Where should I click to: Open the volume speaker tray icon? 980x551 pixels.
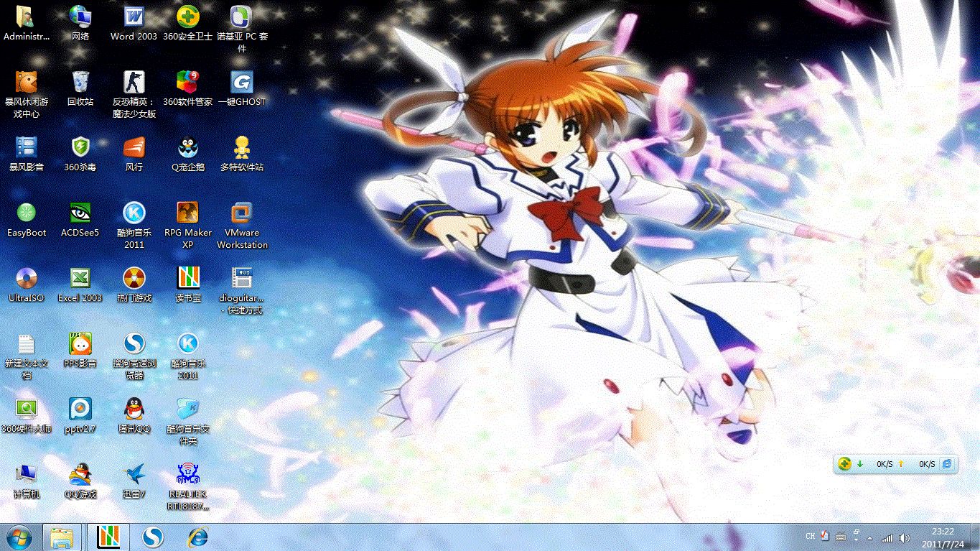click(905, 537)
